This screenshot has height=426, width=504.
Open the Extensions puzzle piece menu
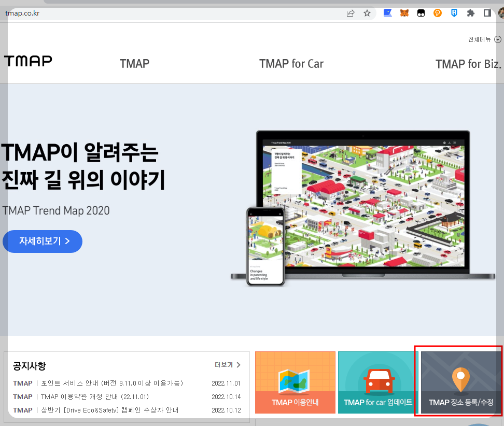471,13
